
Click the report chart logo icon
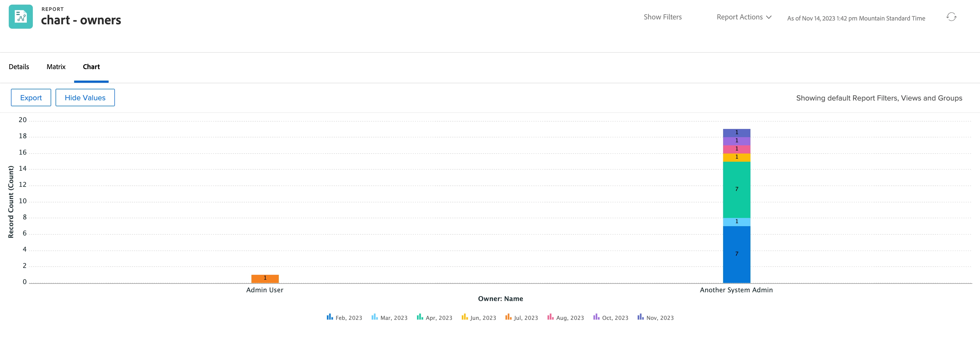pyautogui.click(x=21, y=17)
